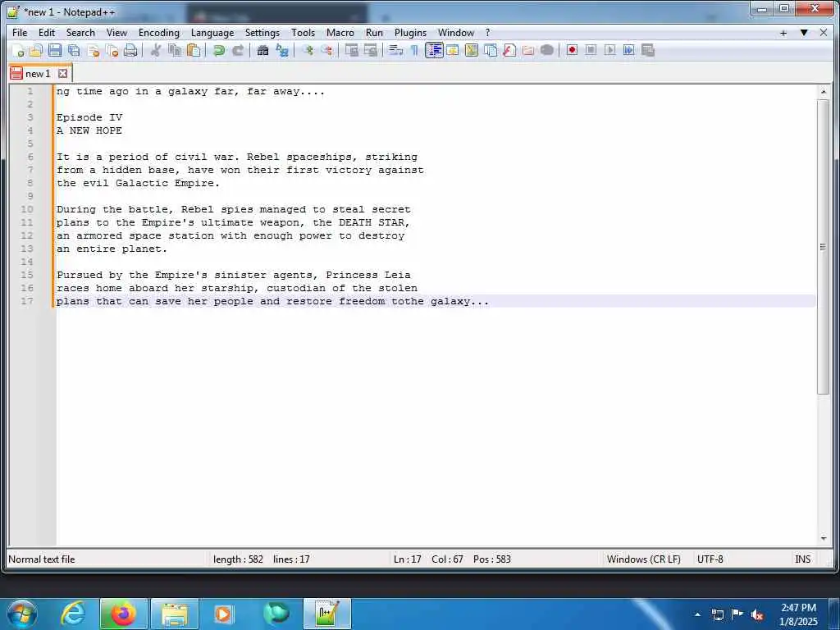Click the vertical scrollbar up arrow
This screenshot has width=840, height=630.
pyautogui.click(x=823, y=92)
